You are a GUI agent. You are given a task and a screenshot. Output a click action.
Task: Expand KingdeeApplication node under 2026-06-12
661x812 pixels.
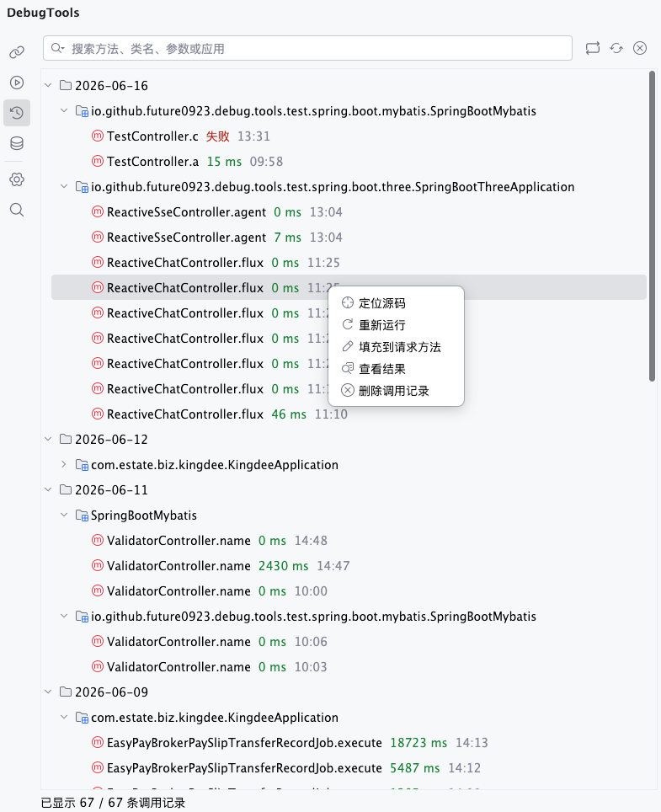(64, 464)
